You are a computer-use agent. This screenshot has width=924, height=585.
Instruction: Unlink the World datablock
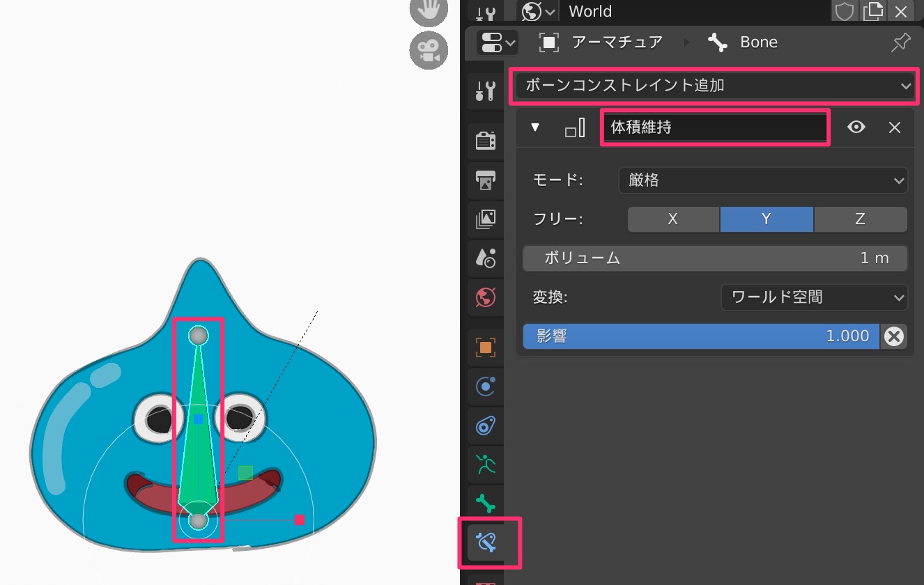point(900,11)
